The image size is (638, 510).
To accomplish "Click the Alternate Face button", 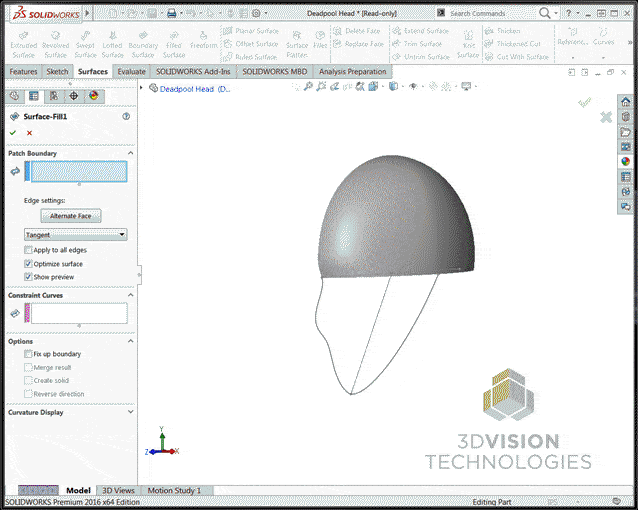I will pos(71,216).
